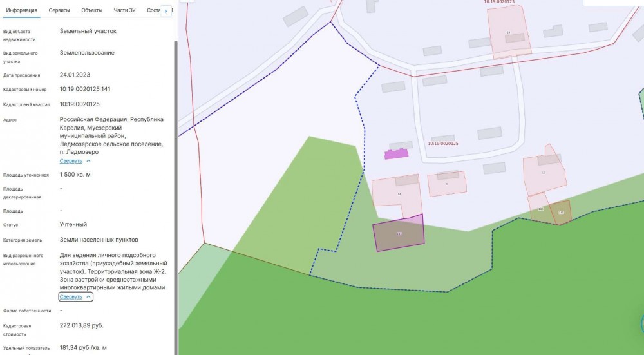The width and height of the screenshot is (644, 355).
Task: Click the cadastral value 272 013,89 руб.
Action: [x=82, y=325]
